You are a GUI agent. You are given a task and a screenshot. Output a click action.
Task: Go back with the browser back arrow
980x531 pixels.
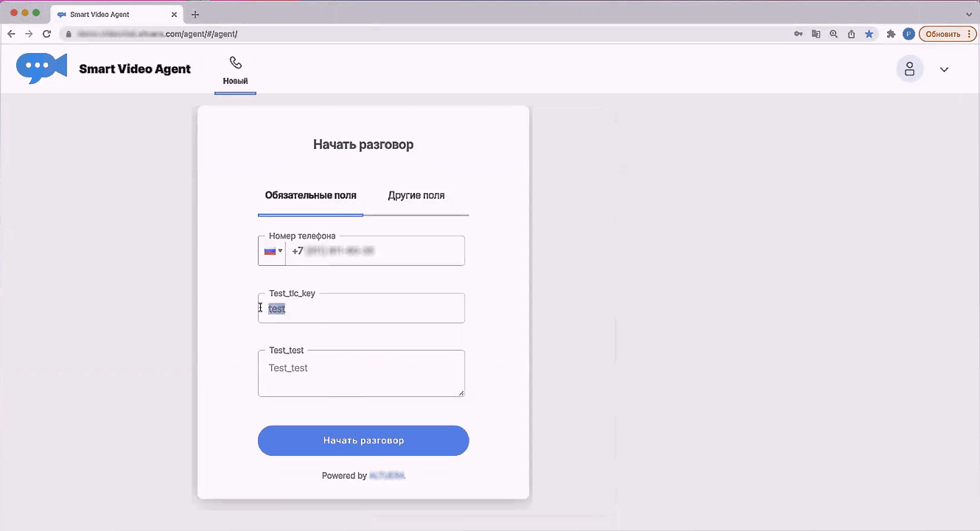(x=11, y=34)
